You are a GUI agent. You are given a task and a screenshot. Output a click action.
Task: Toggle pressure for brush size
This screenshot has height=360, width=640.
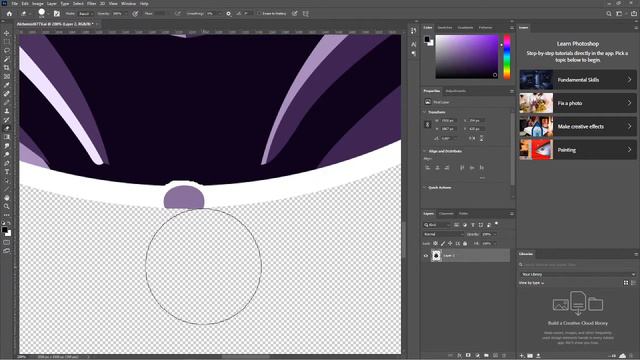(295, 13)
